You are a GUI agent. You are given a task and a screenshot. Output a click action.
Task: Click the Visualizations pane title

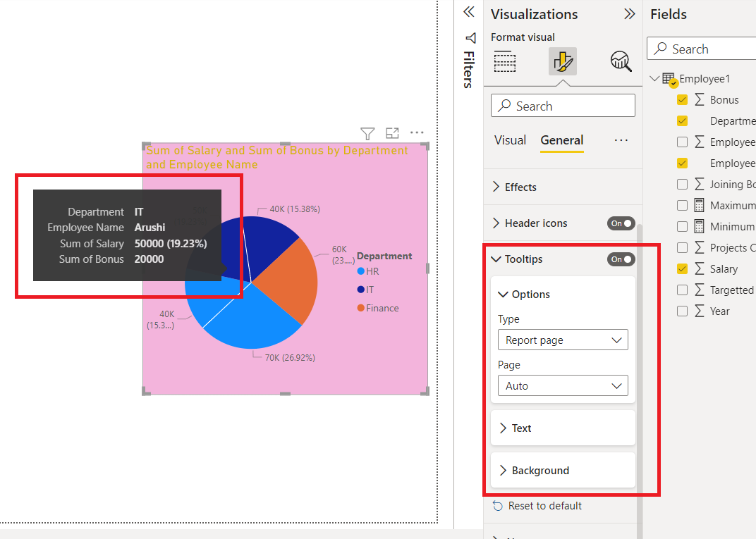tap(535, 15)
